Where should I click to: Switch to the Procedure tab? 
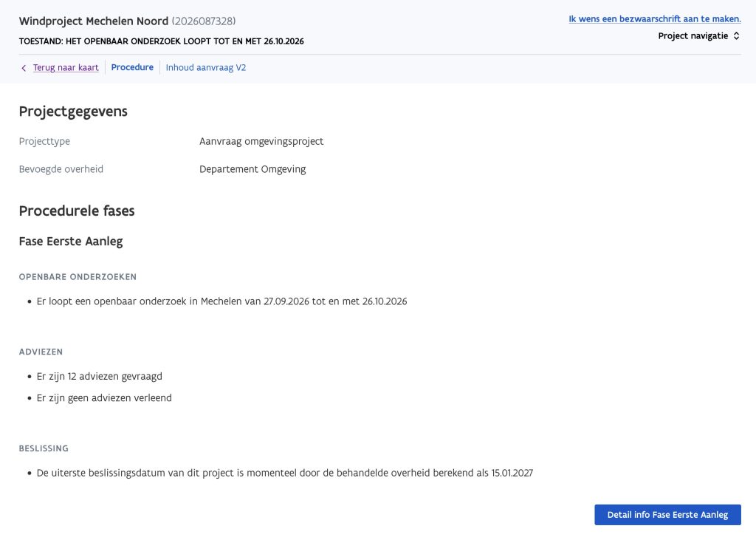tap(132, 67)
